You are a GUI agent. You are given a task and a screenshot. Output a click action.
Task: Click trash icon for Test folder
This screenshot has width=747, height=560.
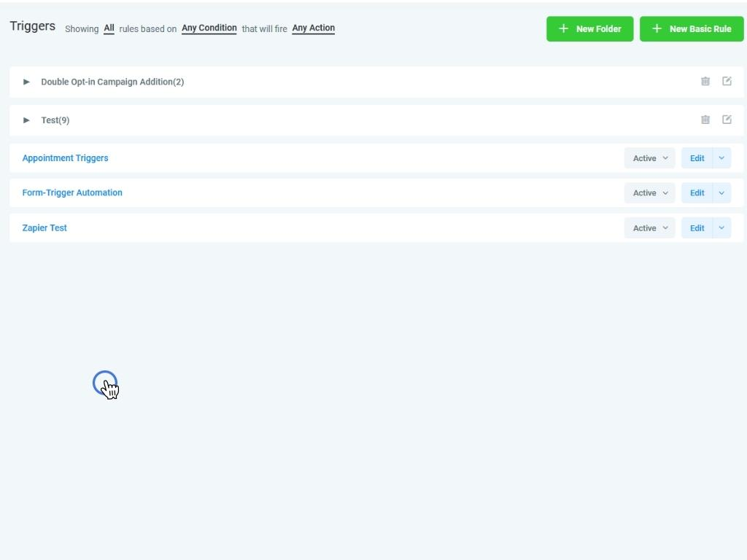705,120
